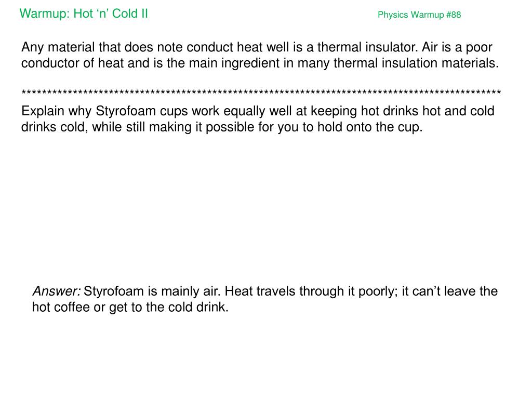Click the row of asterisks divider
Image resolution: width=532 pixels, height=399 pixels.
tap(261, 94)
